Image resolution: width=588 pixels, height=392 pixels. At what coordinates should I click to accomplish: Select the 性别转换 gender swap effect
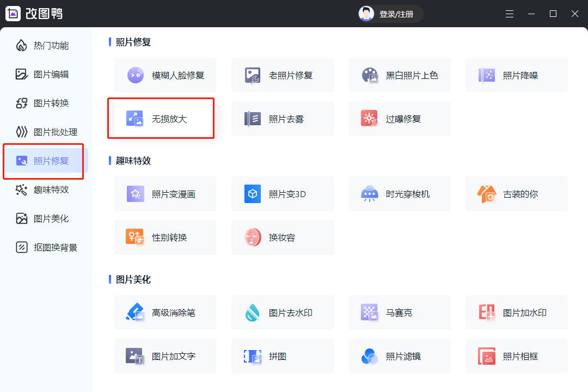coord(165,237)
